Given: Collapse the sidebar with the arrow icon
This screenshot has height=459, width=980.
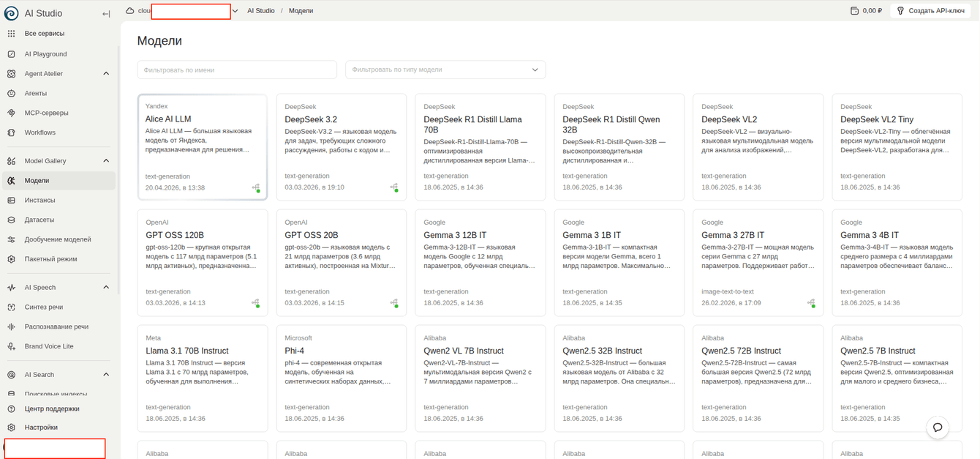Looking at the screenshot, I should [106, 13].
